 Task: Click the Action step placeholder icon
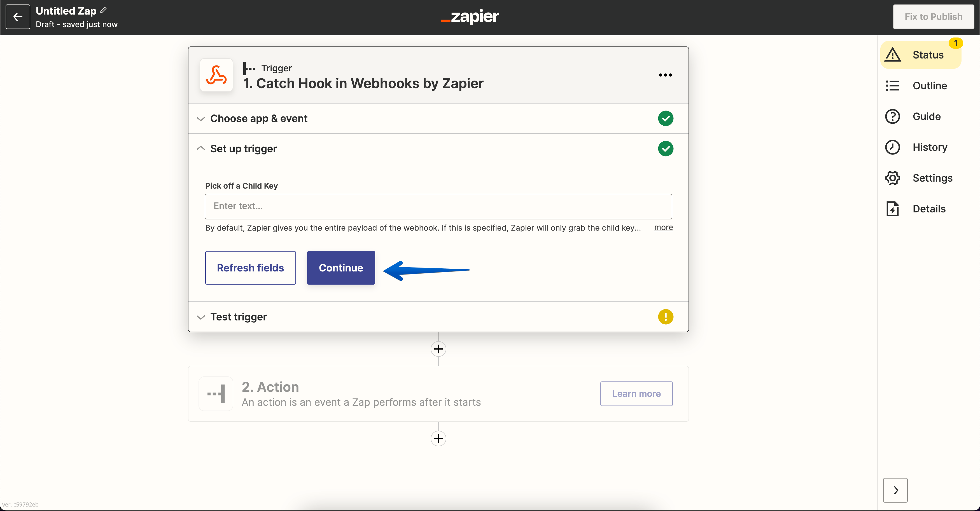click(x=216, y=393)
